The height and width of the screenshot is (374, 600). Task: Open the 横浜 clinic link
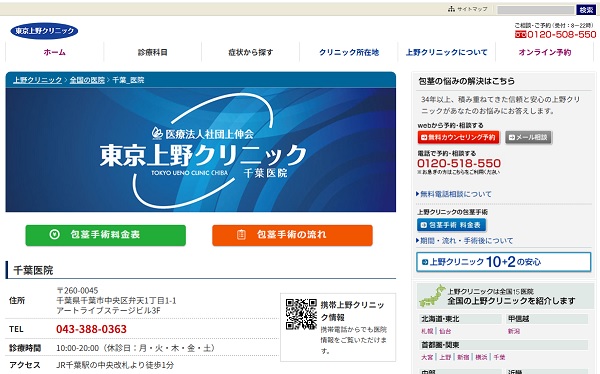click(481, 357)
